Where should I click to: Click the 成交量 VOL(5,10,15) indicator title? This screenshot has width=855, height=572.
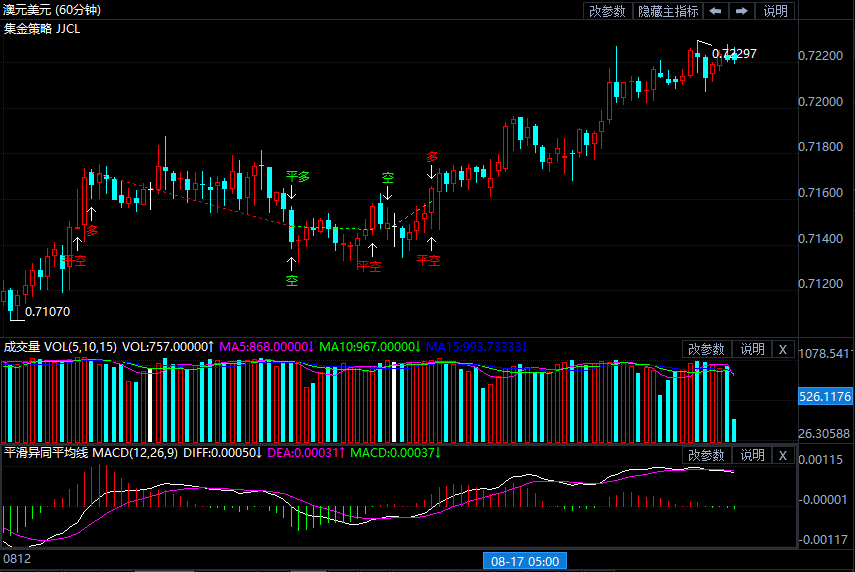pyautogui.click(x=59, y=347)
